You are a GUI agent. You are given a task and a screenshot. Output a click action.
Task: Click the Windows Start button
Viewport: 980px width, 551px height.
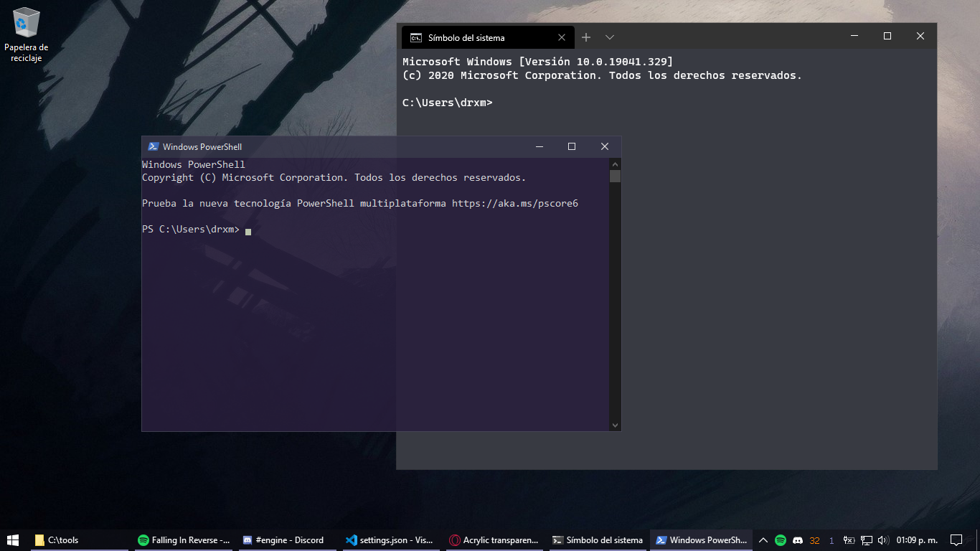(13, 540)
